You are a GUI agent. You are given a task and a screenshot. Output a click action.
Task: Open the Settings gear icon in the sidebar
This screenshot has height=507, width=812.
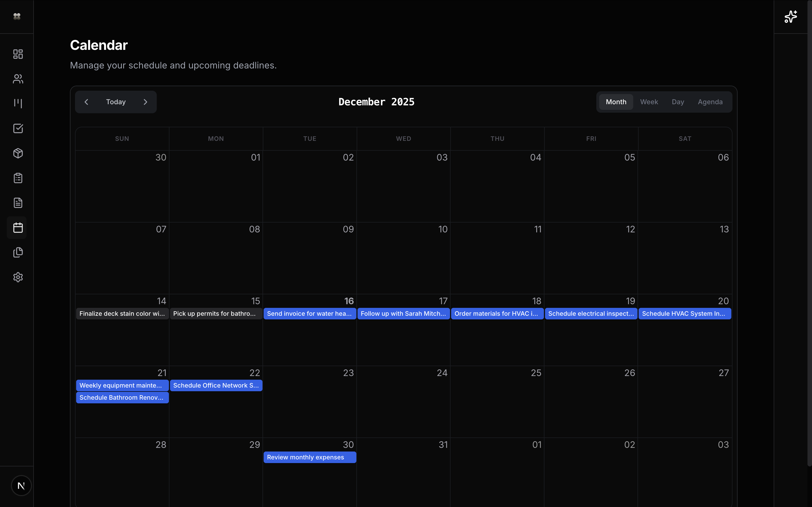(17, 277)
